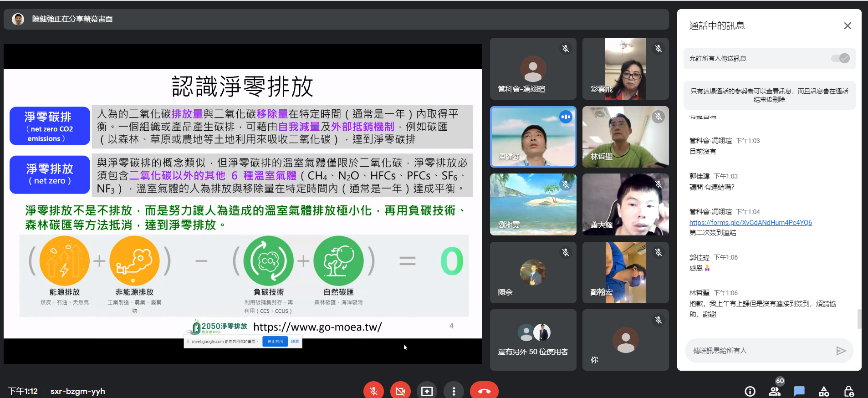868x398 pixels.
Task: Open the 50 other users tile
Action: (x=533, y=340)
